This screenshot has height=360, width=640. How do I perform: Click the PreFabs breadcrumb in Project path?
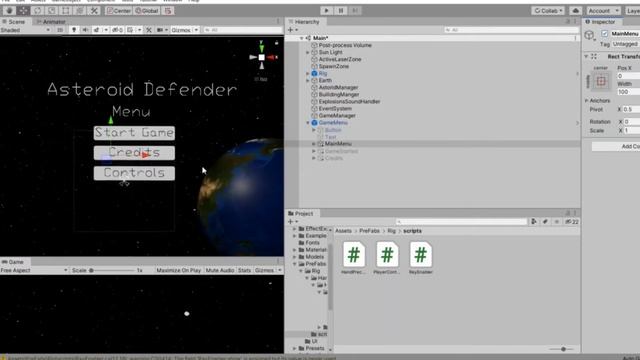369,231
